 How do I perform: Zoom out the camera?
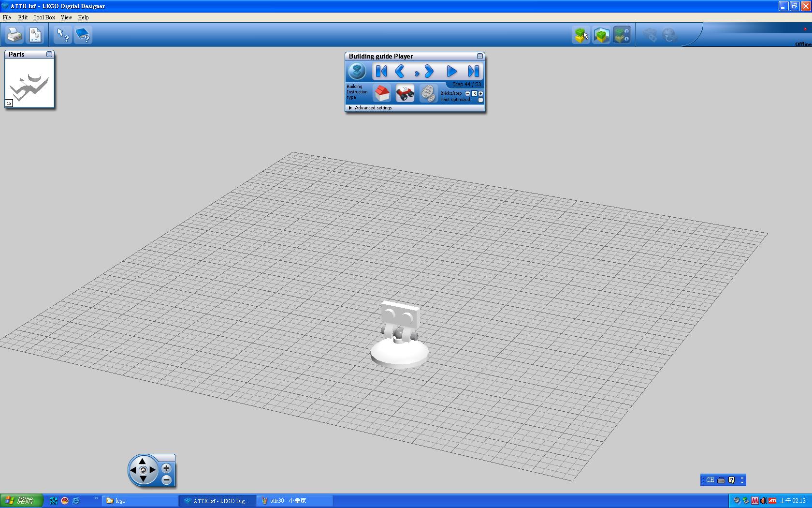[166, 480]
